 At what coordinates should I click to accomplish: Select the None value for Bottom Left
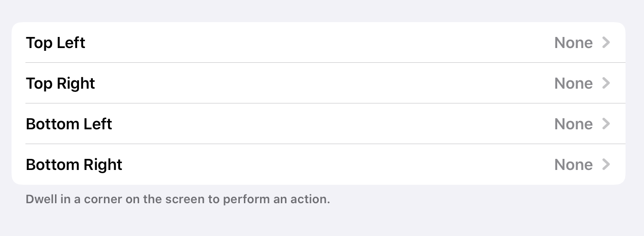pyautogui.click(x=573, y=124)
